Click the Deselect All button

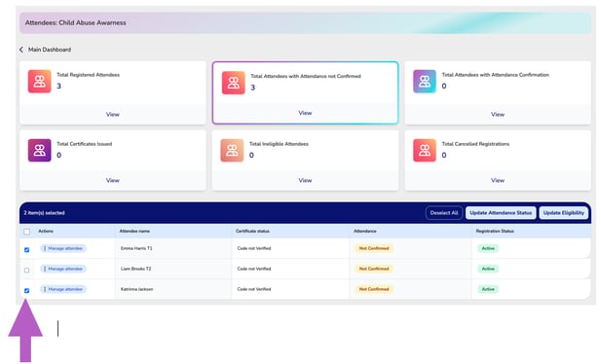tap(444, 212)
